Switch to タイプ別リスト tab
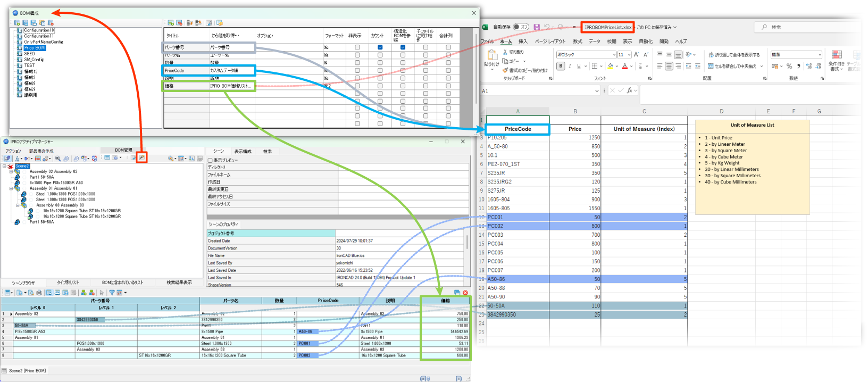 (x=68, y=283)
